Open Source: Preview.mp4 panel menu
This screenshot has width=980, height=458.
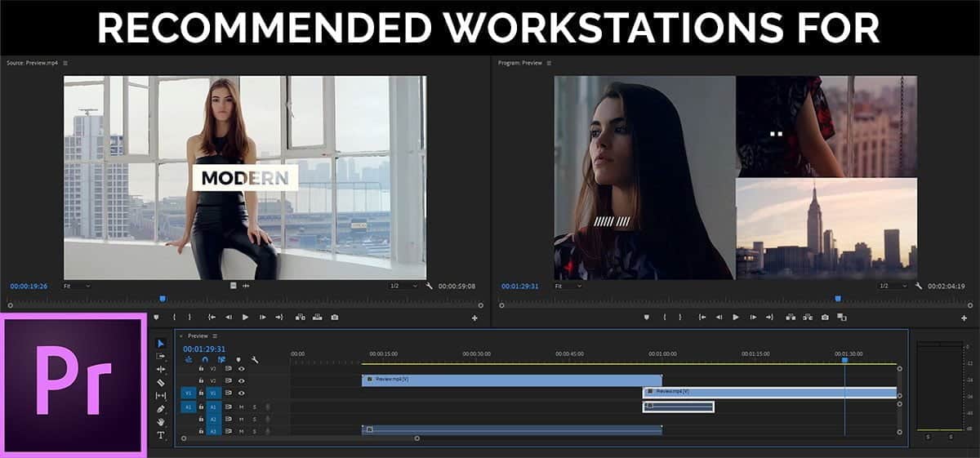point(65,63)
